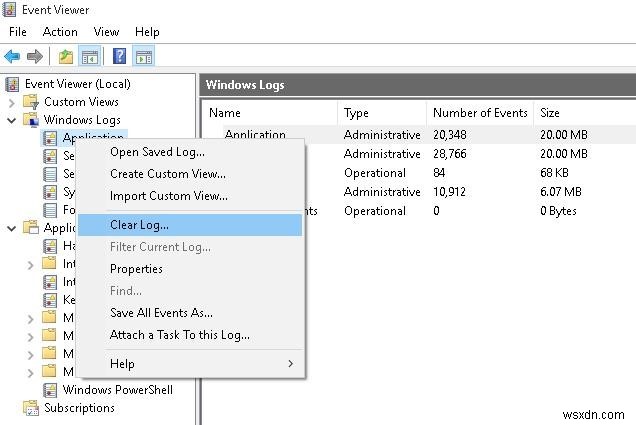Viewport: 636px width, 425px height.
Task: Click the Subscriptions icon in tree
Action: pos(31,408)
